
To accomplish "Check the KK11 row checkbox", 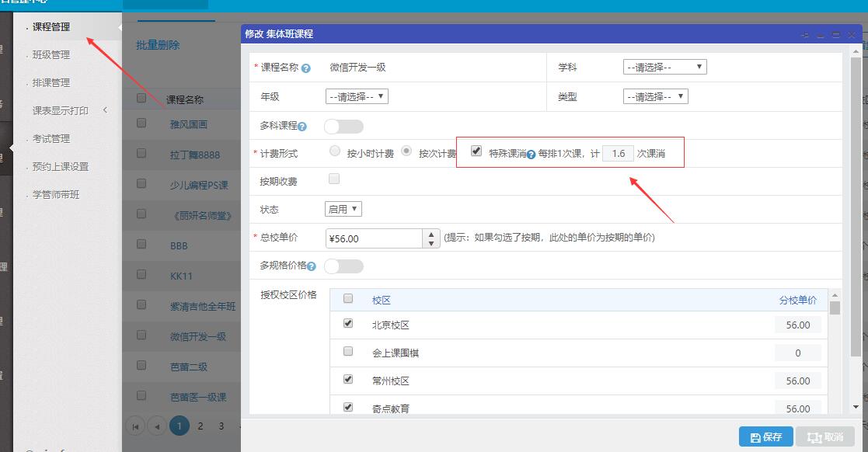I will click(x=141, y=274).
